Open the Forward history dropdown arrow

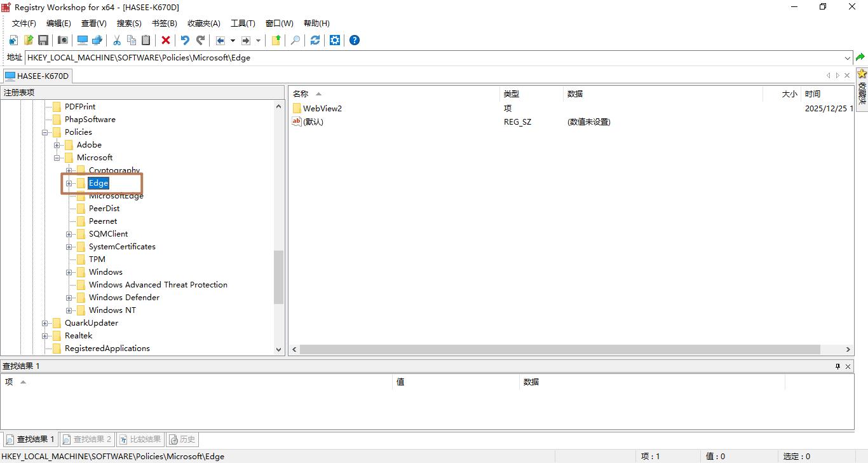coord(259,40)
